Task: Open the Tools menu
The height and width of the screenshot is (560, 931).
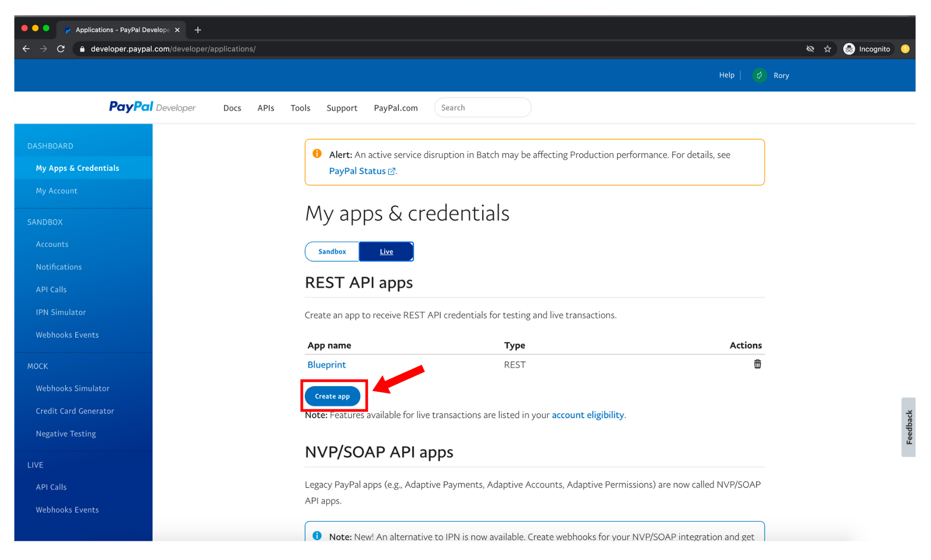Action: click(300, 108)
